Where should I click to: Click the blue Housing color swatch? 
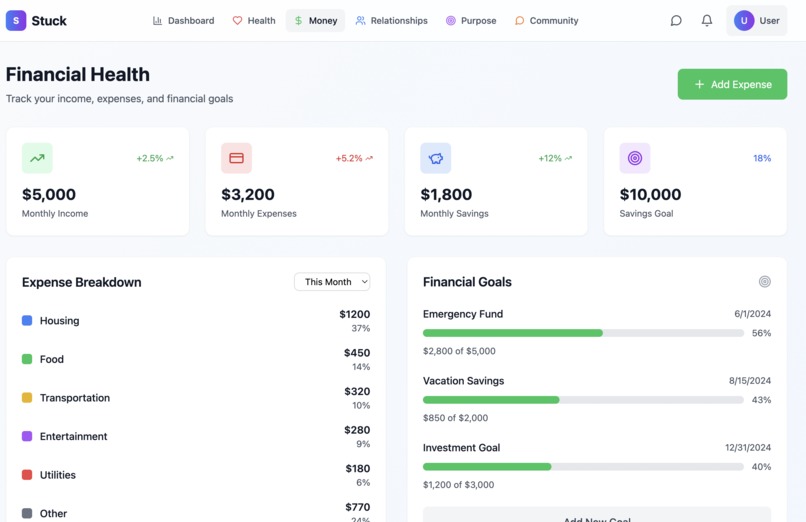click(27, 321)
